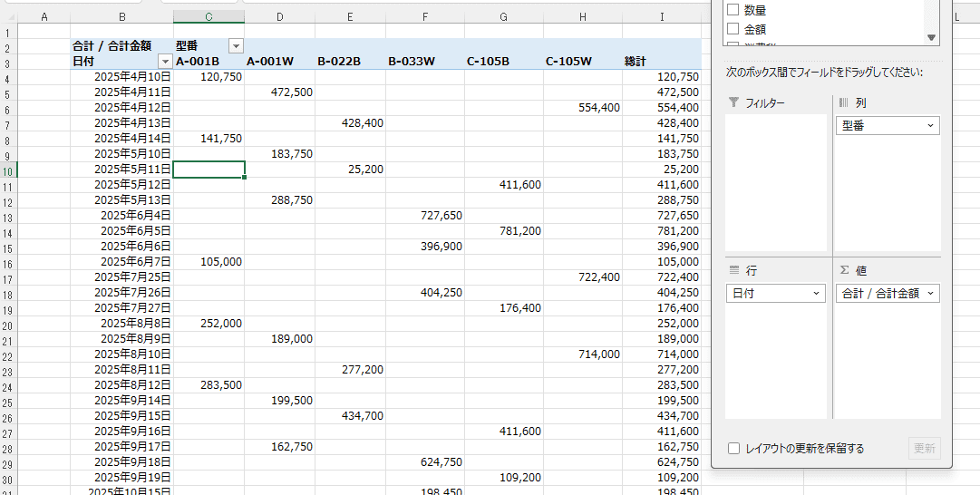
Task: Select the A-001W column label cell
Action: click(279, 62)
